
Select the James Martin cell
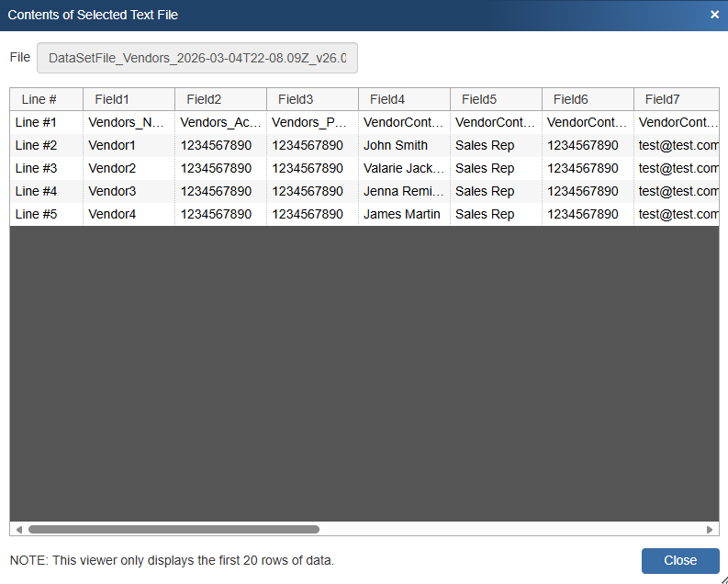coord(402,214)
